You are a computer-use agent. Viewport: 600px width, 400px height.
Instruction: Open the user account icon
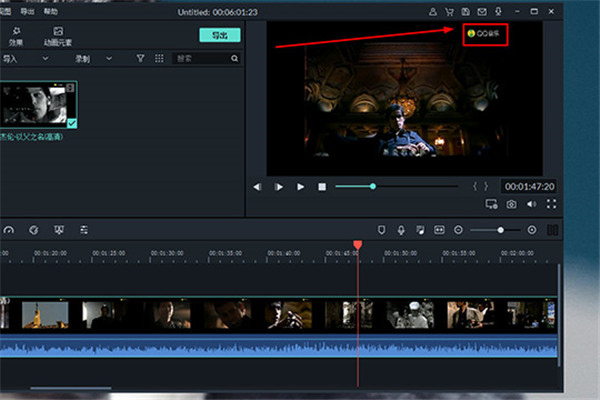coord(433,11)
